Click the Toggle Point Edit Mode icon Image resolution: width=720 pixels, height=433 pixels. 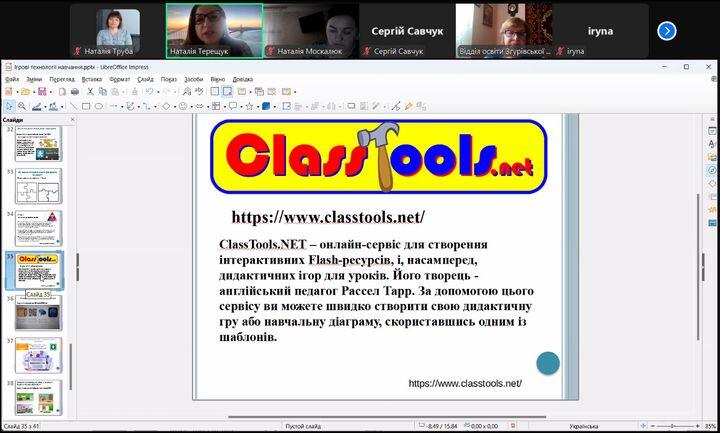pos(396,107)
